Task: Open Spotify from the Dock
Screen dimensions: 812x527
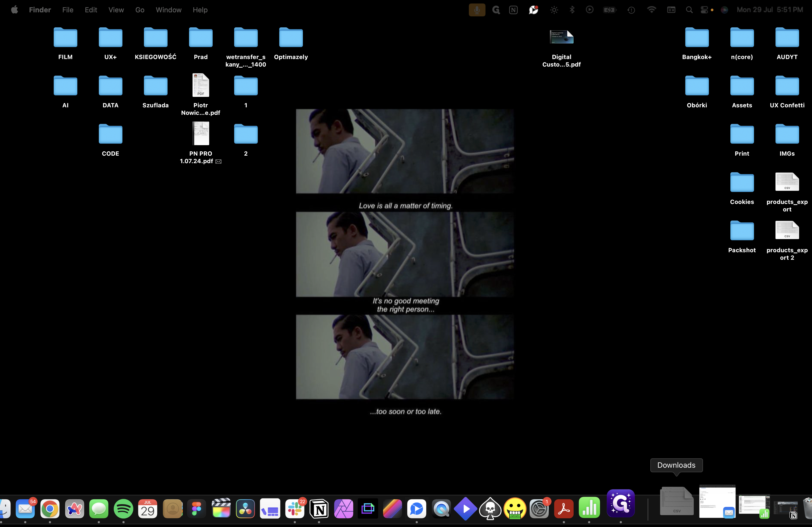Action: pyautogui.click(x=123, y=508)
